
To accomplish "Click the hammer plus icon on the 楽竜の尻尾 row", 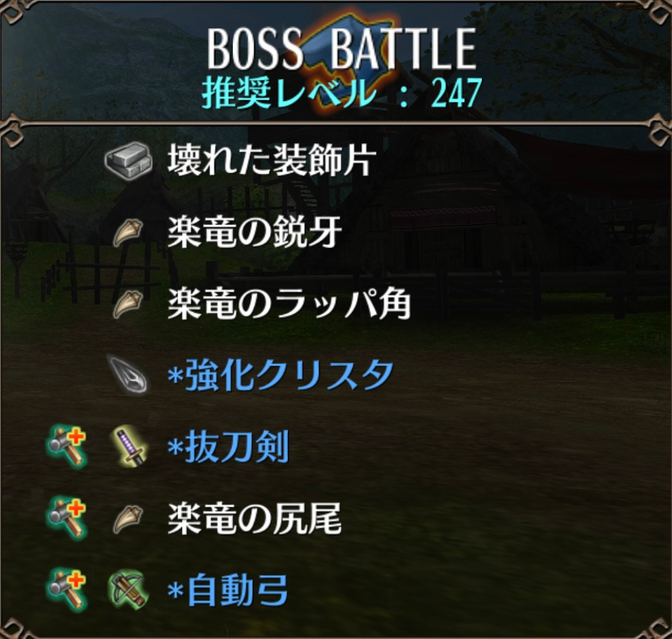I will pos(67,518).
